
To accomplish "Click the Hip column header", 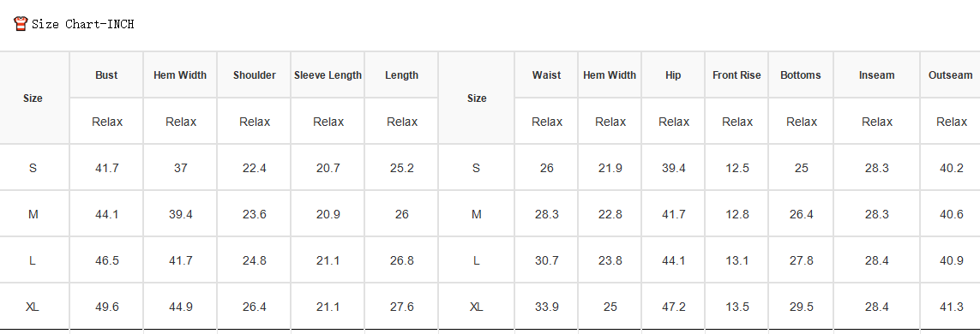I will coord(673,75).
